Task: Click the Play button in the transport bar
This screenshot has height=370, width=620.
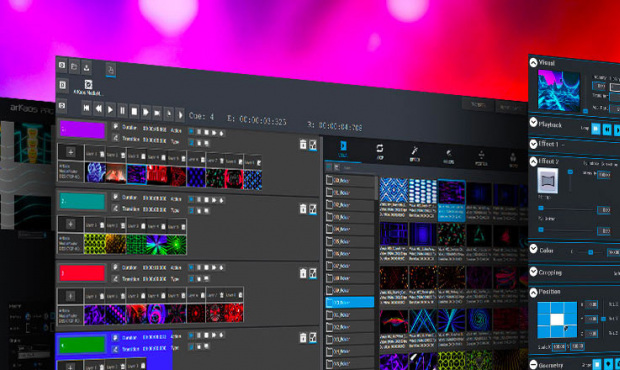Action: 110,109
